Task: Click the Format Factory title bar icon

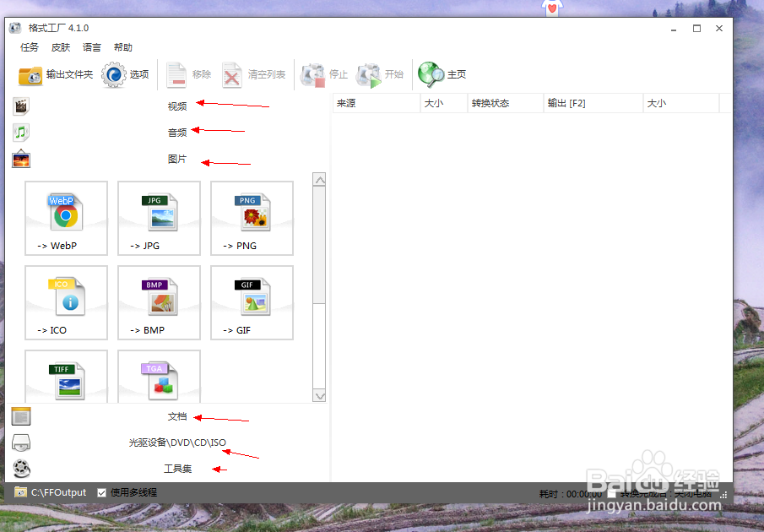Action: pos(15,28)
